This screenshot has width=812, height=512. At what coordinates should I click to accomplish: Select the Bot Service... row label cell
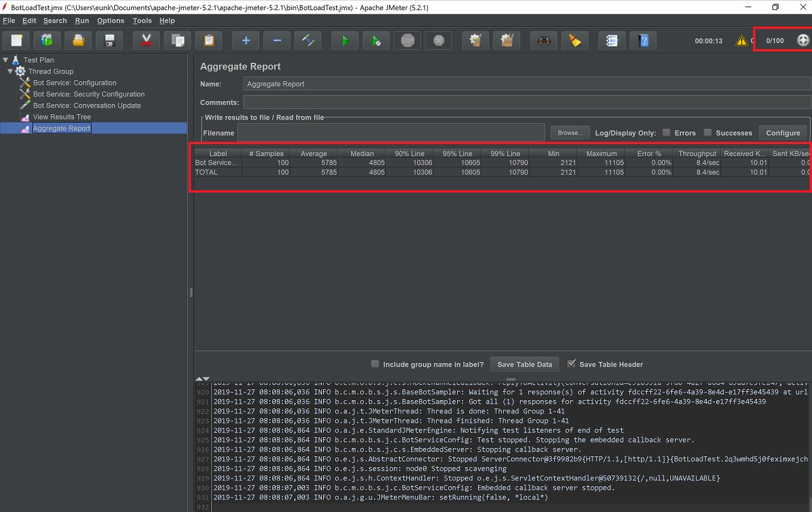pyautogui.click(x=218, y=163)
